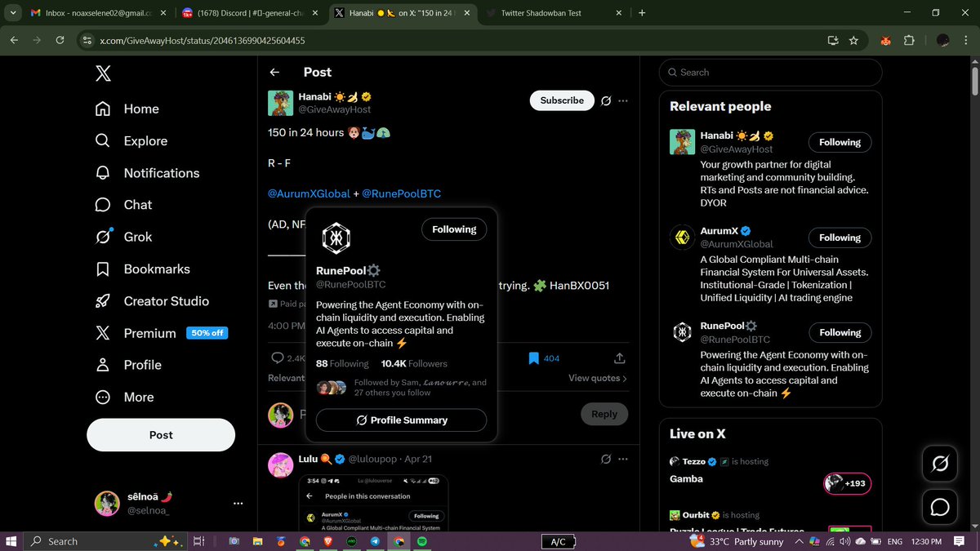Open Spotify from the taskbar
This screenshot has height=551, width=980.
coord(421,541)
